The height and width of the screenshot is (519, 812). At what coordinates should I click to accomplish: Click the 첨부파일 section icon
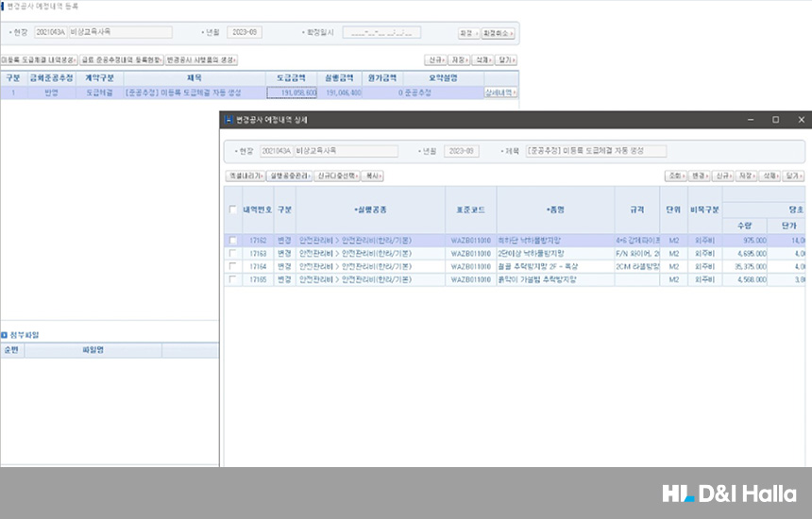(x=4, y=335)
